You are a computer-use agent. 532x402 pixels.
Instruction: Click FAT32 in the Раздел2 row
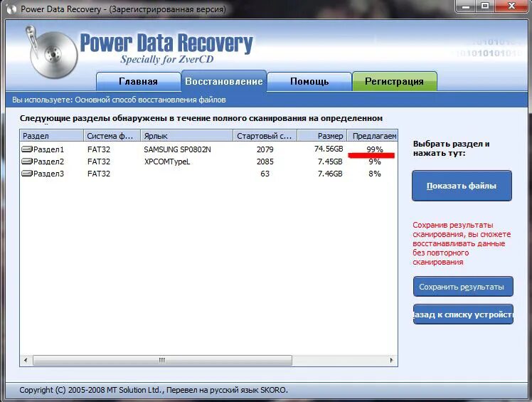99,162
